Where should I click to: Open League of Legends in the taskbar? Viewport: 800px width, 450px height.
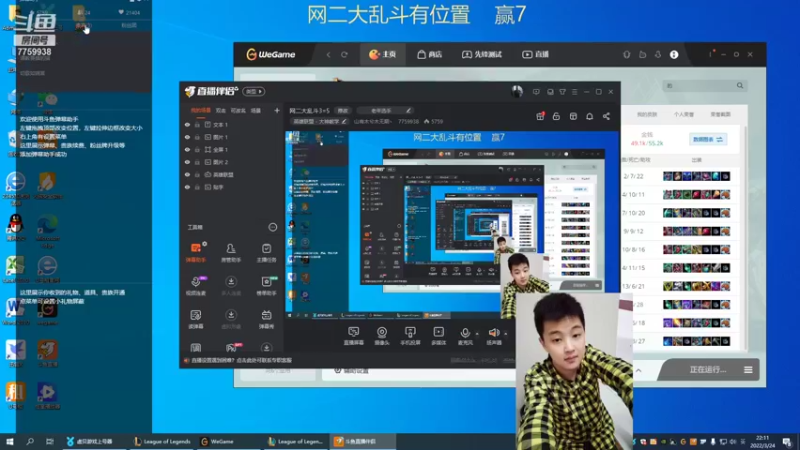[162, 442]
